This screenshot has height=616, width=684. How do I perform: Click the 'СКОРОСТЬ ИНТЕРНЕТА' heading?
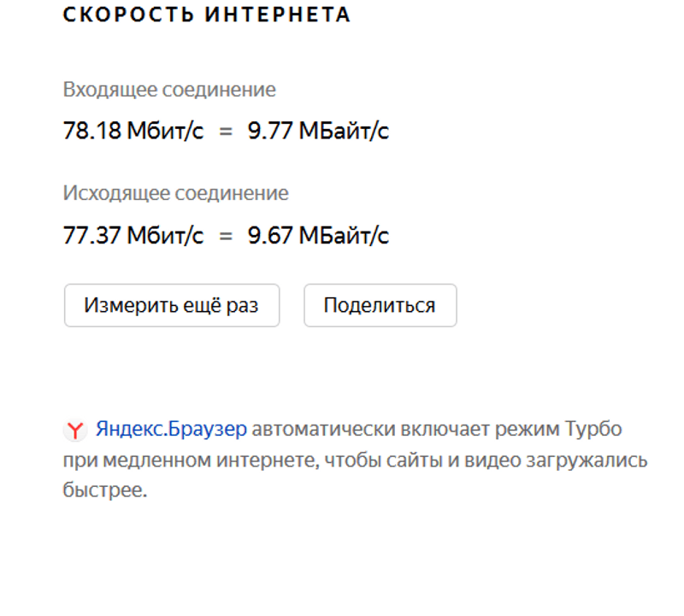[207, 15]
